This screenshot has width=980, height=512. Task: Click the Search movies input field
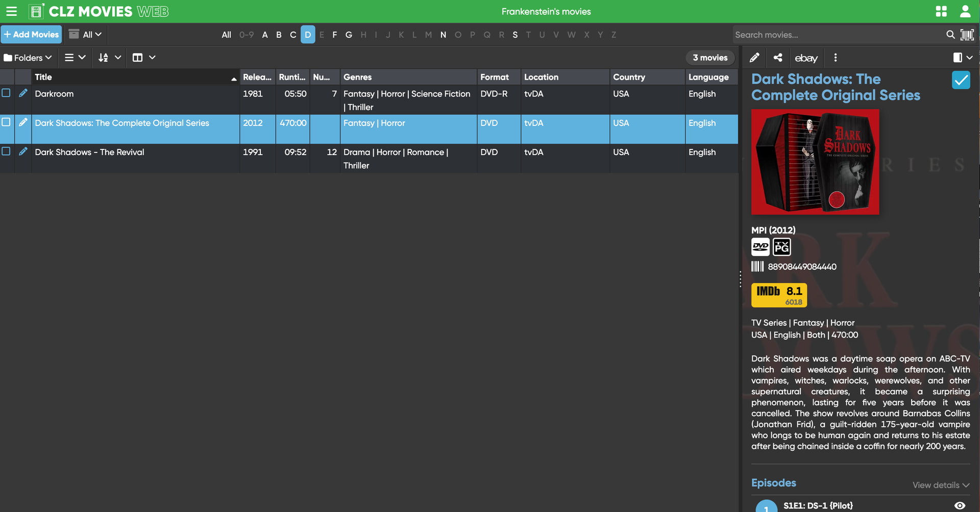pos(837,35)
